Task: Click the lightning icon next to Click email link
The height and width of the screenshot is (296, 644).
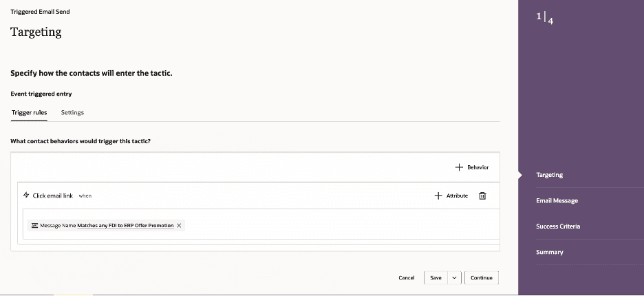Action: tap(26, 195)
